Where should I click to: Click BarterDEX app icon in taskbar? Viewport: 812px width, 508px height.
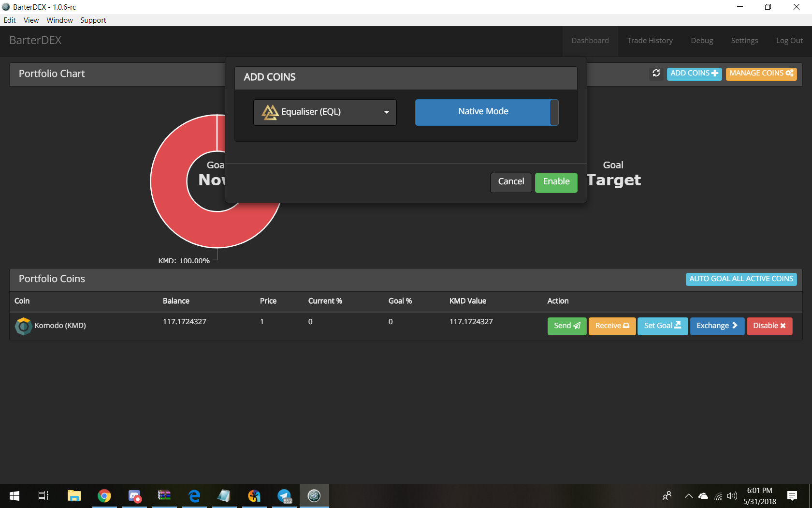[314, 496]
